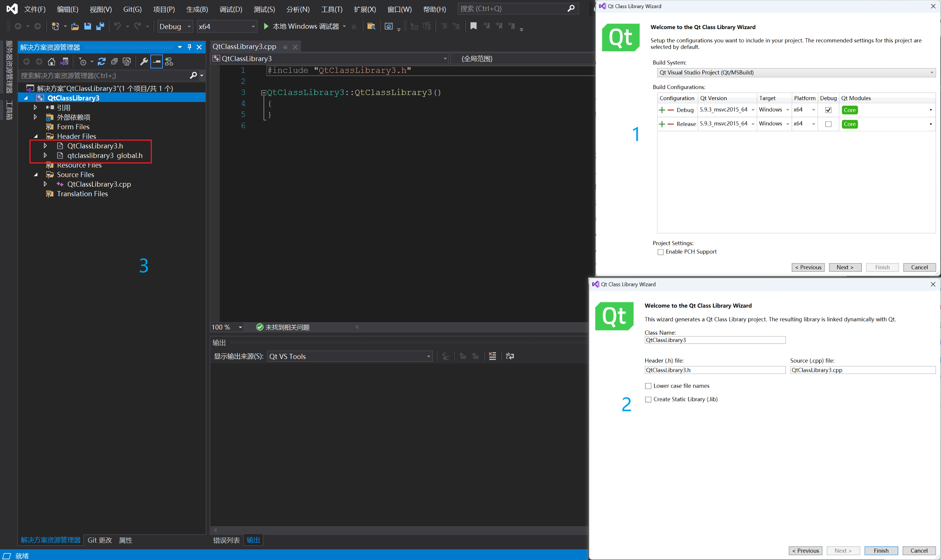Clear all output with the toolbar icon

tap(492, 356)
